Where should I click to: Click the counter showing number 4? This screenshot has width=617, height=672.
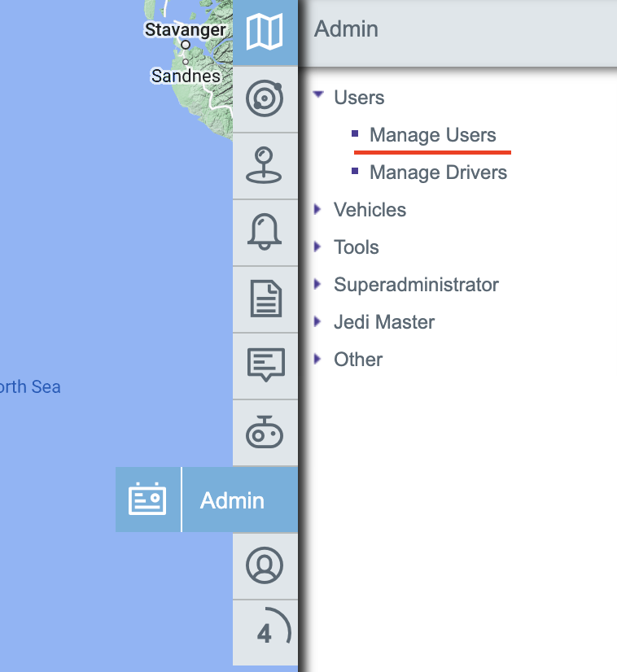[x=265, y=633]
